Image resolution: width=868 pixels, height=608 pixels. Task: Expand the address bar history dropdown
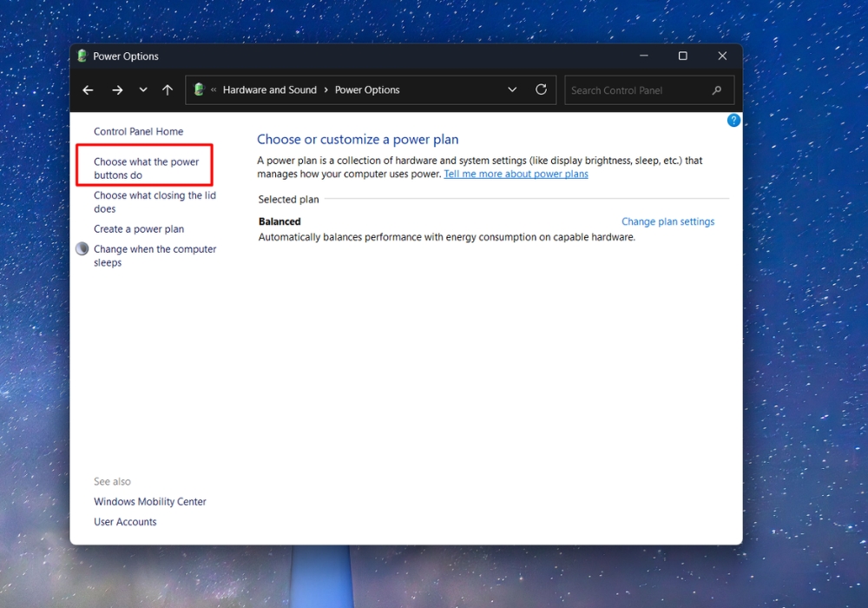pyautogui.click(x=512, y=89)
